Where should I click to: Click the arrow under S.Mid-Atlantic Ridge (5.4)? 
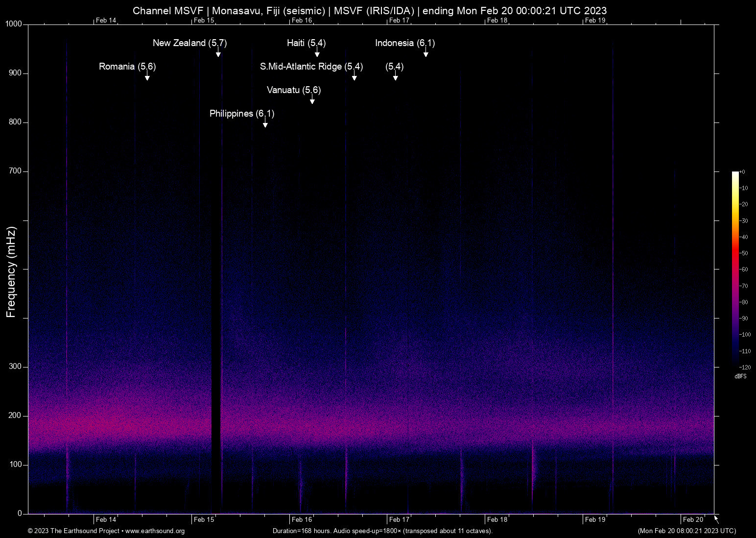click(x=354, y=76)
